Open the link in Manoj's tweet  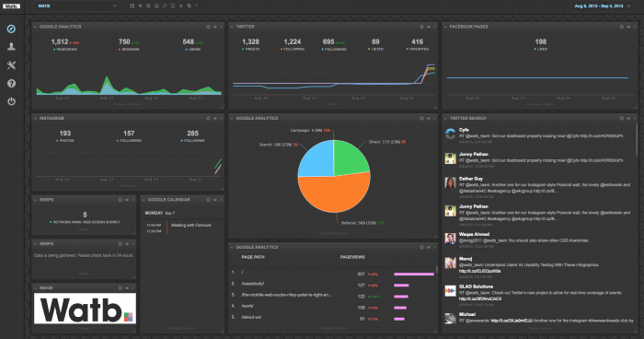pos(479,271)
